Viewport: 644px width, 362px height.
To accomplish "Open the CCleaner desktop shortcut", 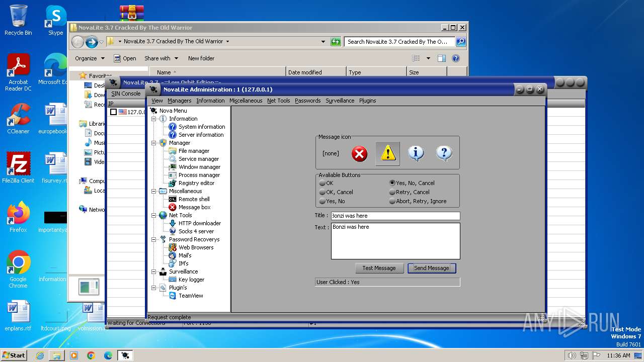I will tap(18, 119).
